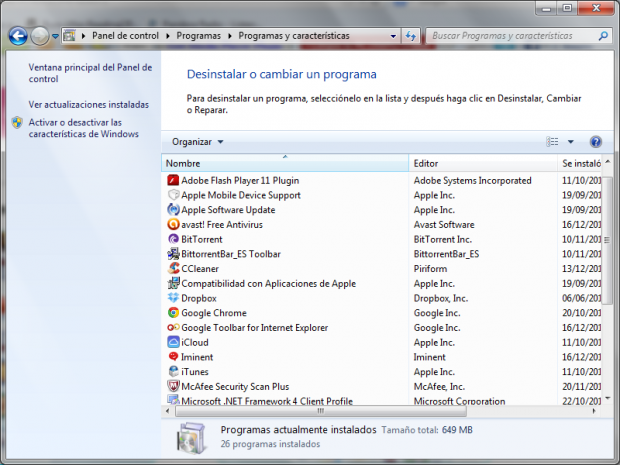Click the iCloud program icon
The height and width of the screenshot is (465, 620).
[x=173, y=342]
